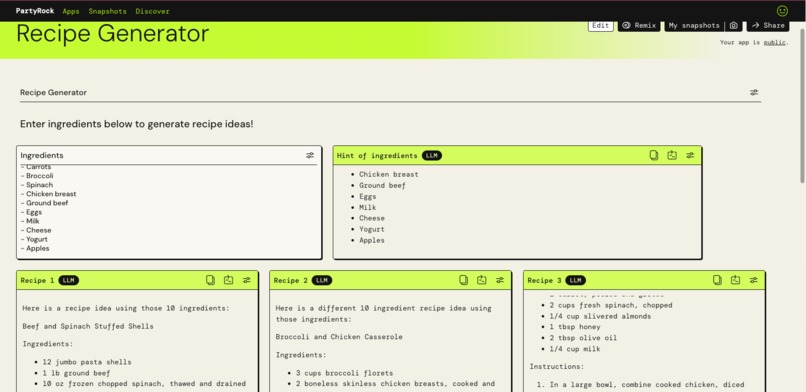Open Recipe 2 settings sliders icon

point(500,280)
